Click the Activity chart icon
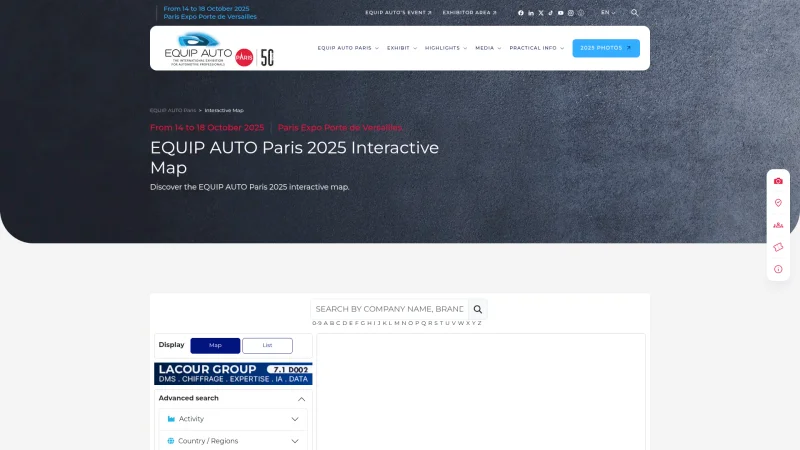Viewport: 800px width, 450px height. pos(171,419)
